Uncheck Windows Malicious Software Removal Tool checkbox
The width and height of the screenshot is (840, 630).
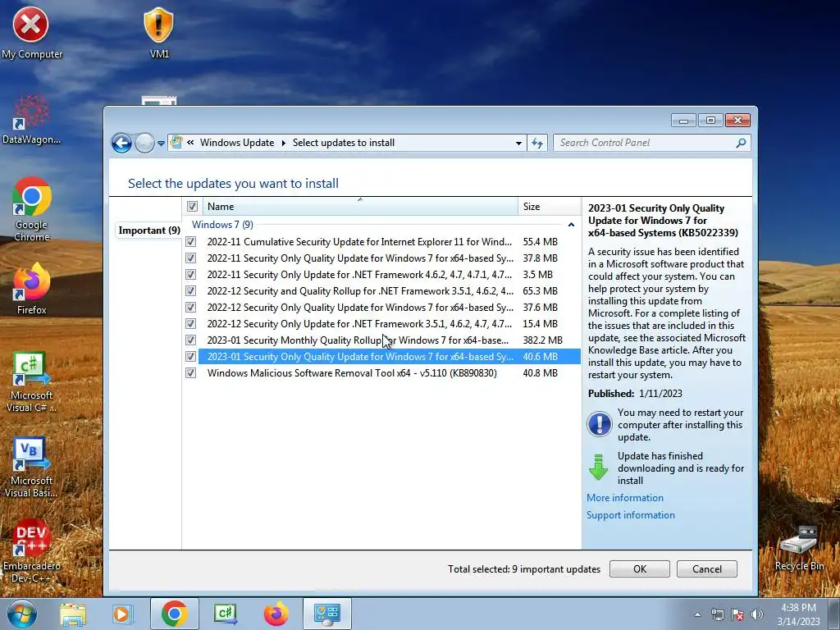[x=190, y=373]
